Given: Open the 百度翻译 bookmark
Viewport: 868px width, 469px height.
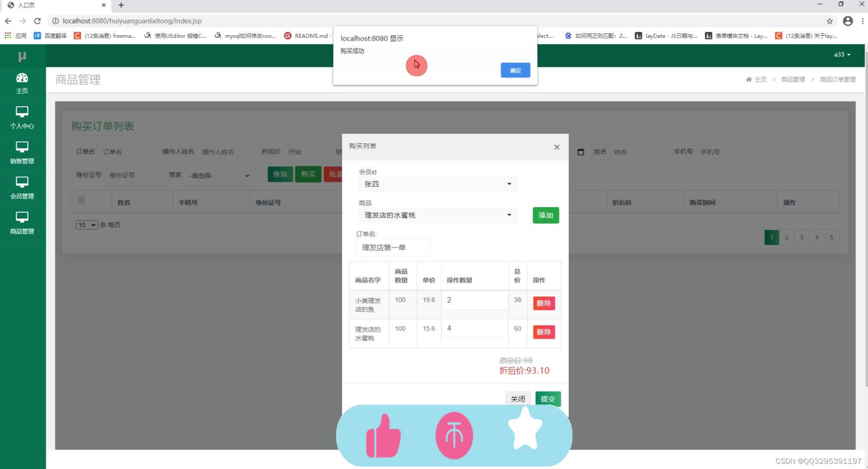Looking at the screenshot, I should pos(50,36).
